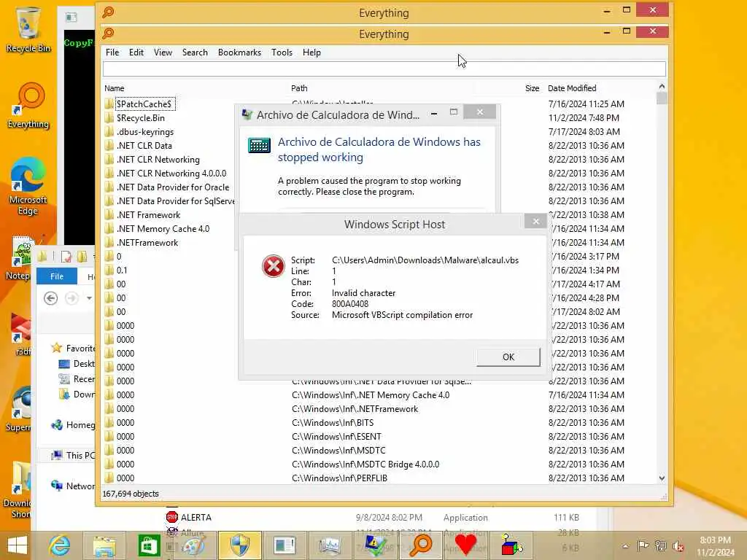
Task: Open Notepad++ desktop shortcut
Action: click(19, 257)
